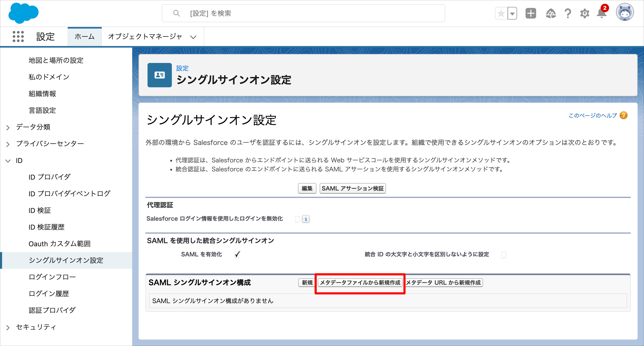Open ID 検証 in the sidebar
The width and height of the screenshot is (644, 346).
tap(40, 210)
